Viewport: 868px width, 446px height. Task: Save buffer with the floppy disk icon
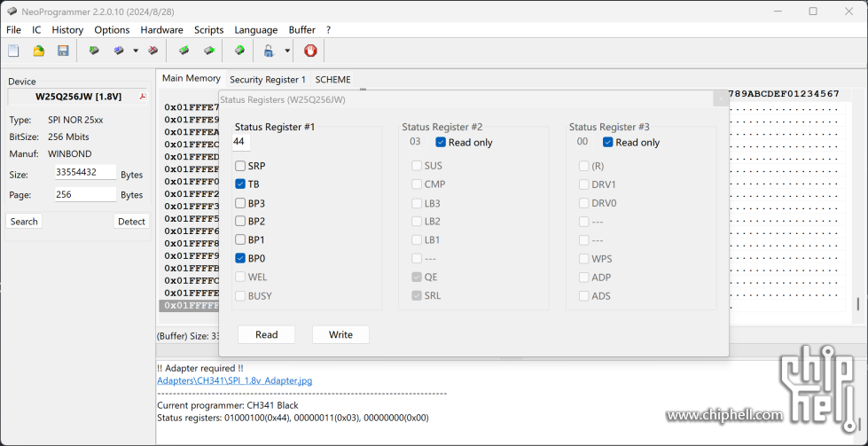tap(63, 51)
